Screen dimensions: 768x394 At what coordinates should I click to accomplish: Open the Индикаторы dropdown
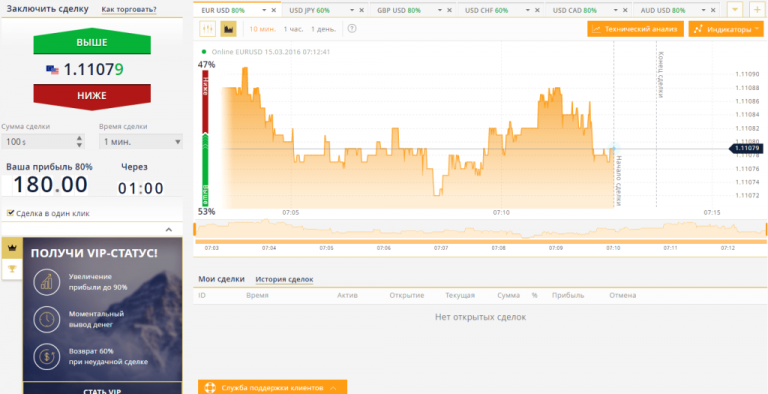tap(725, 29)
